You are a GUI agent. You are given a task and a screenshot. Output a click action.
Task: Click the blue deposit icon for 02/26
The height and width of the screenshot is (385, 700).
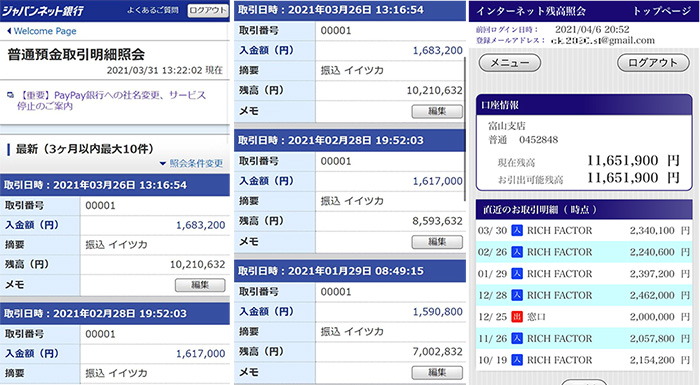click(517, 252)
